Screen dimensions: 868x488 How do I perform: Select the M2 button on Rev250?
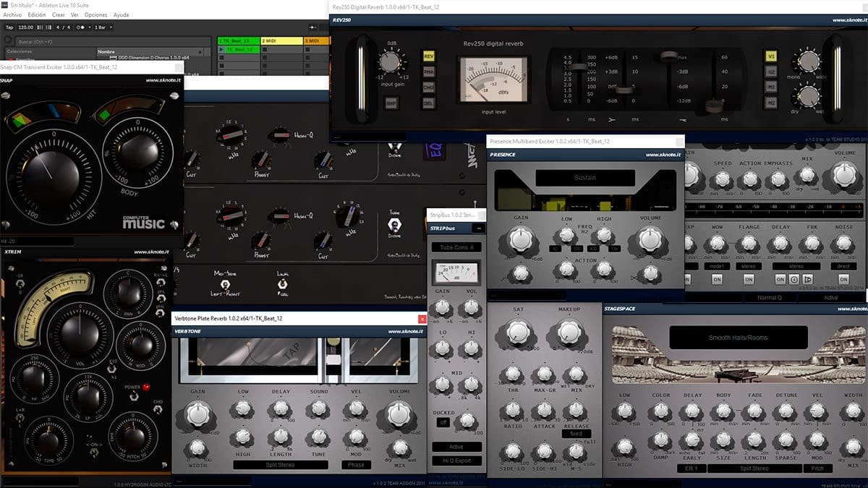pyautogui.click(x=771, y=103)
